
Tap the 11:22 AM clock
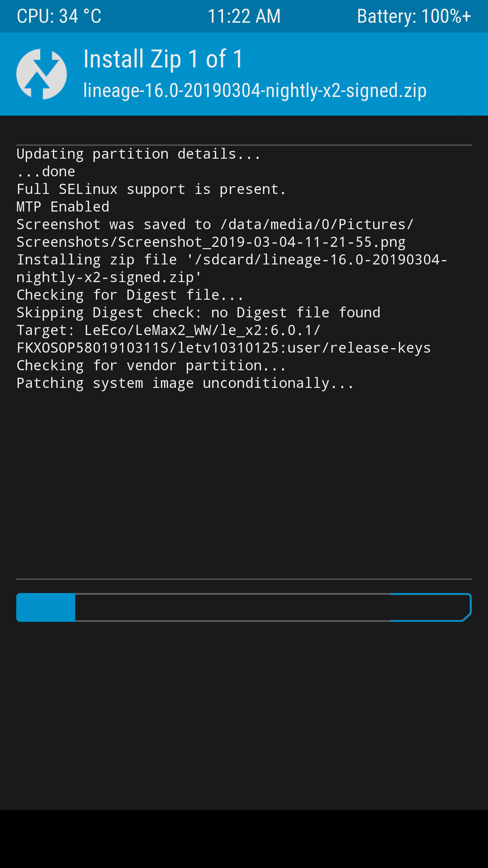(x=244, y=16)
